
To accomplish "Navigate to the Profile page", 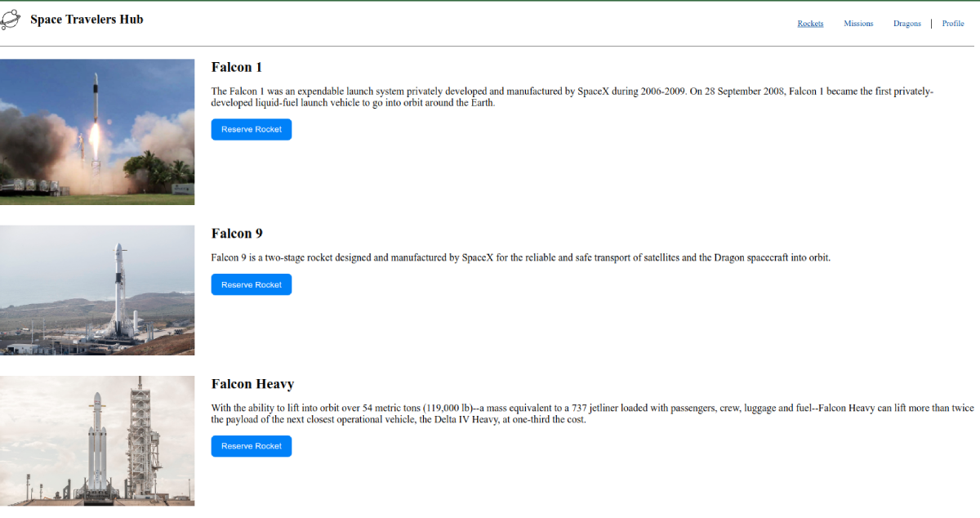I will [x=953, y=24].
